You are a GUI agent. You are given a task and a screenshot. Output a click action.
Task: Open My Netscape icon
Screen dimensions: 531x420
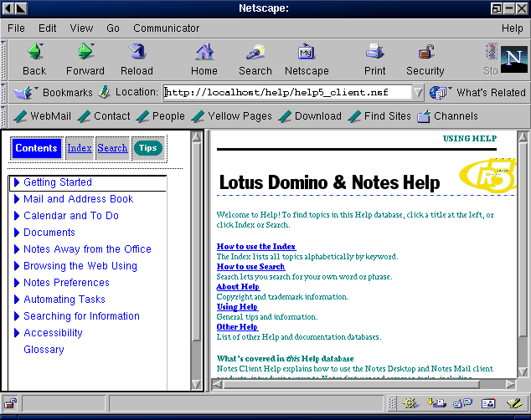click(307, 52)
